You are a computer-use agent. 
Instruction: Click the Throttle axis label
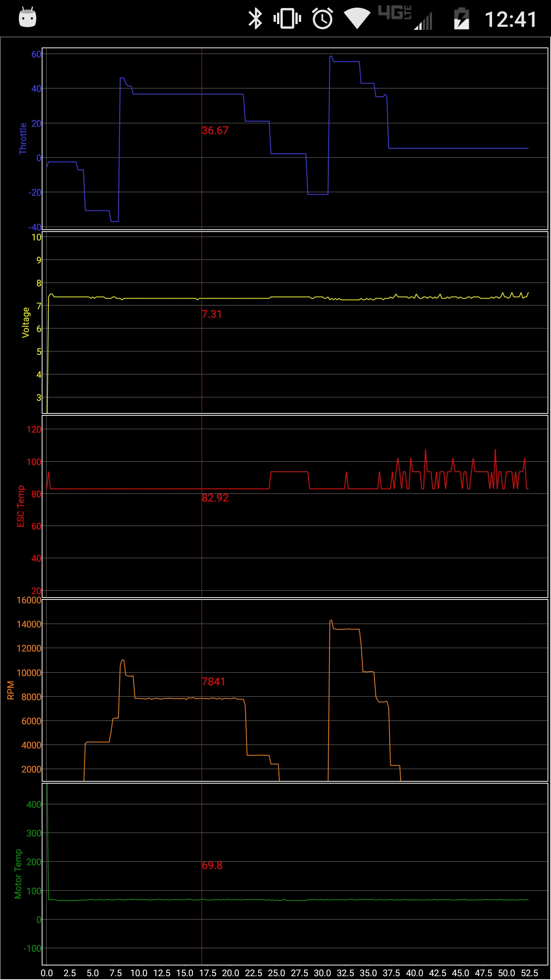(23, 139)
